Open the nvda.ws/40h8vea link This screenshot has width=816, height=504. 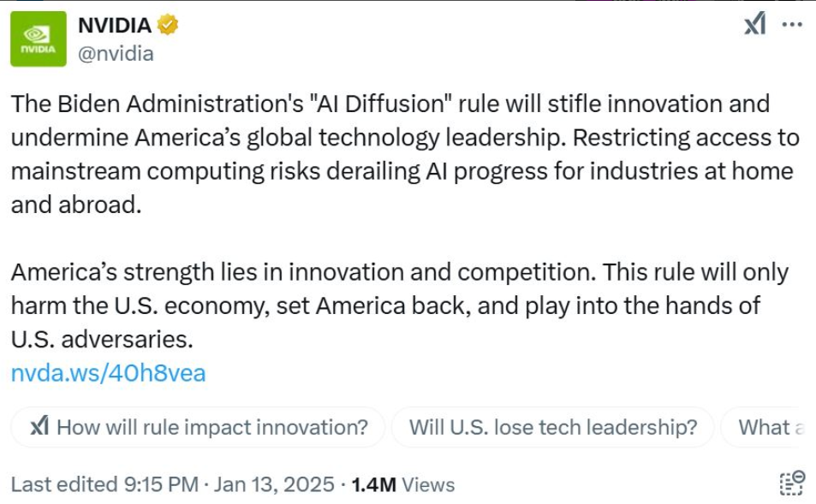click(x=108, y=373)
